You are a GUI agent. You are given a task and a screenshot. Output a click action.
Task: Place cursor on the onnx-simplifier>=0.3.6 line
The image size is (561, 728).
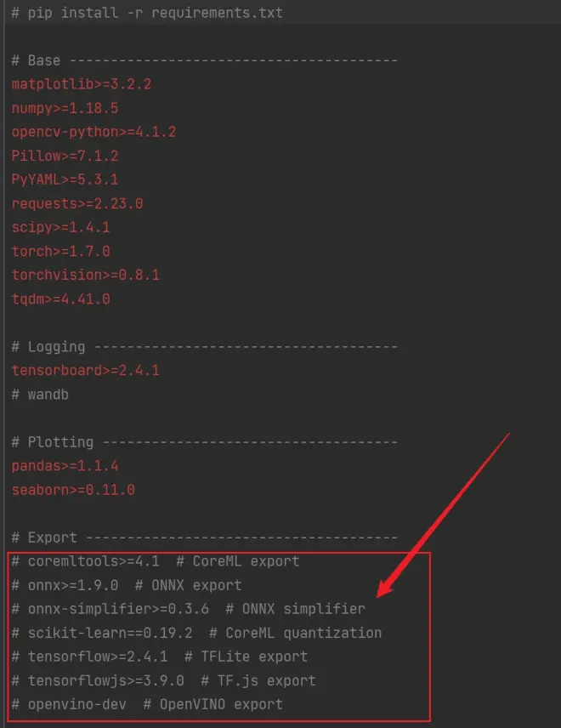click(189, 609)
